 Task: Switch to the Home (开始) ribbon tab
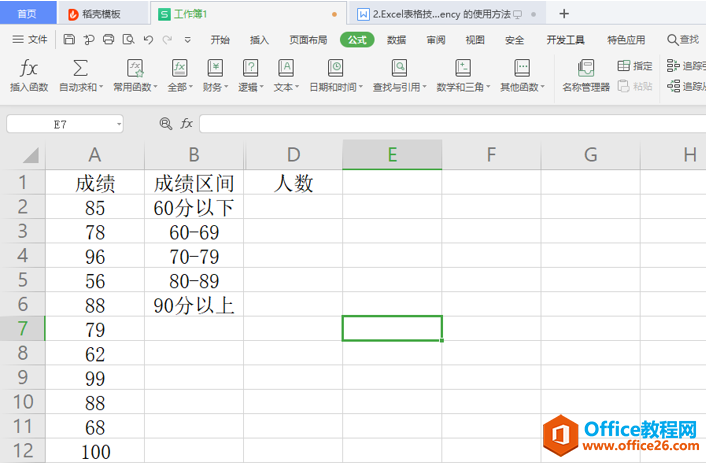pyautogui.click(x=220, y=40)
